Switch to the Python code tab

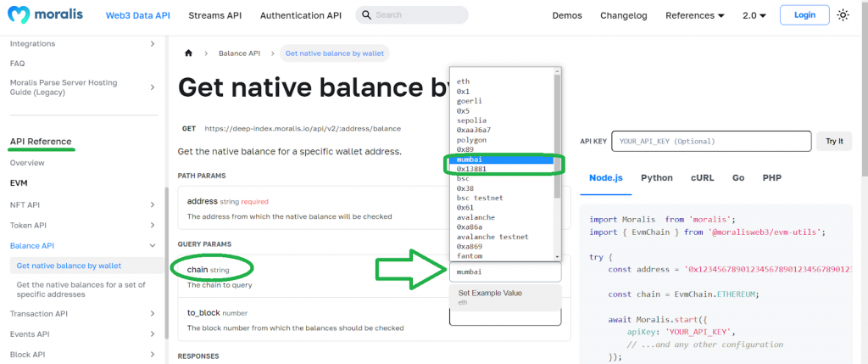point(657,178)
